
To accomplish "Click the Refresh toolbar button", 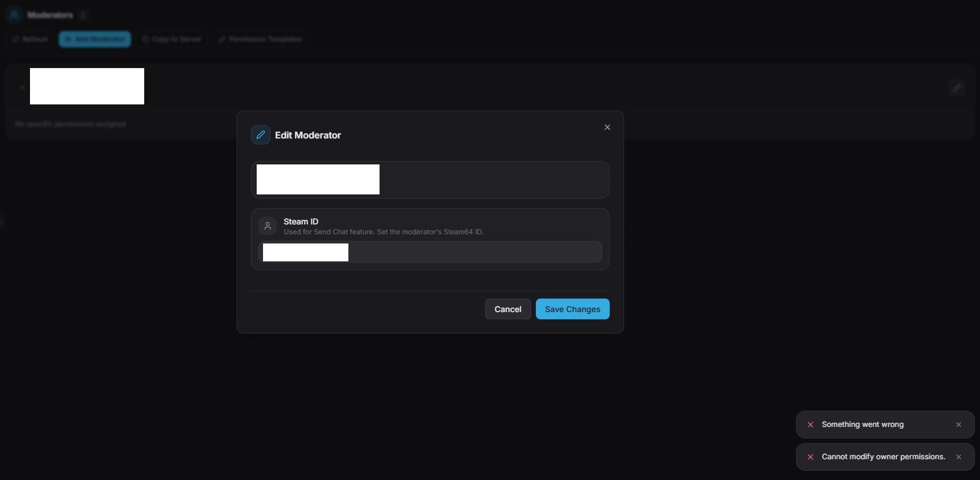I will [31, 39].
